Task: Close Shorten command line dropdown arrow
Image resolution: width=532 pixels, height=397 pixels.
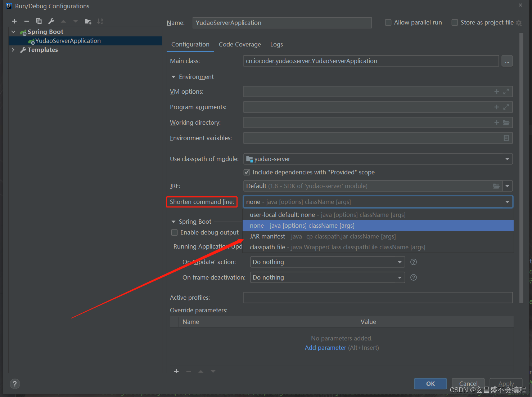Action: click(x=507, y=202)
